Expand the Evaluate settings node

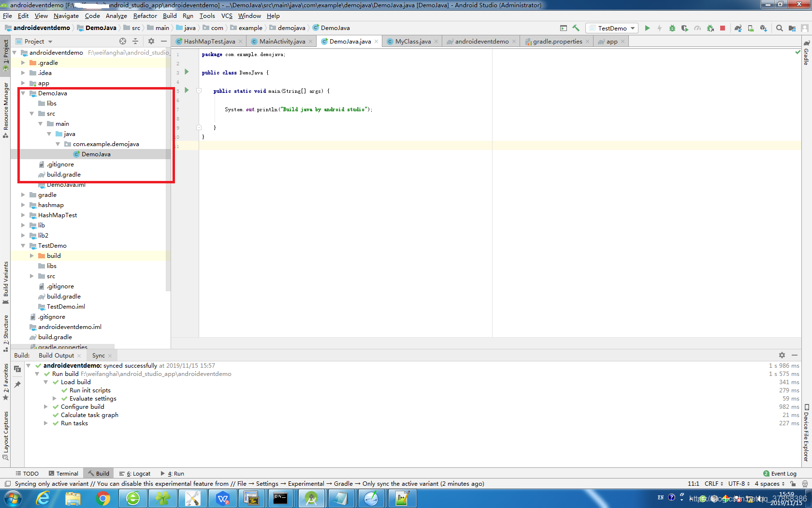click(55, 399)
